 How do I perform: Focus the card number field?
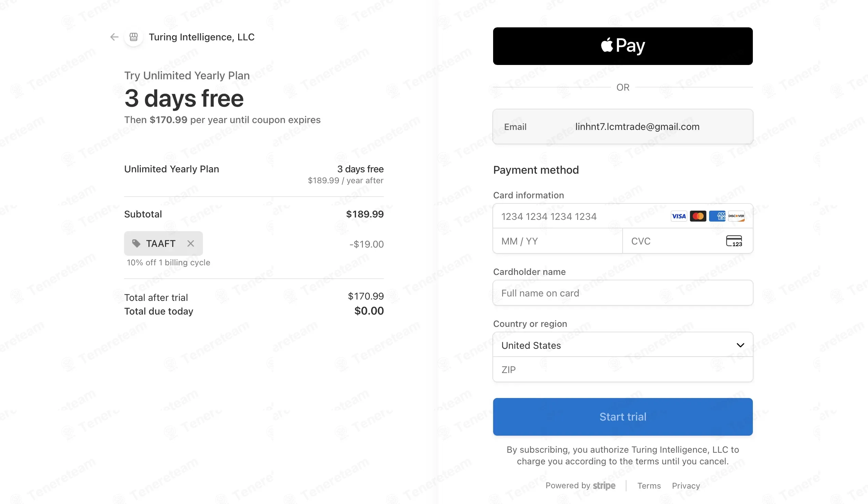(x=579, y=216)
